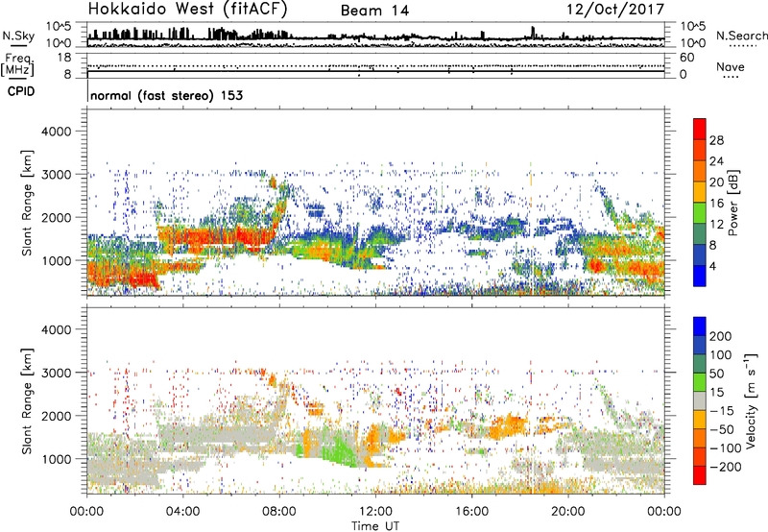This screenshot has width=768, height=532.
Task: Click '4000' tick on velocity panel
Action: (x=57, y=329)
